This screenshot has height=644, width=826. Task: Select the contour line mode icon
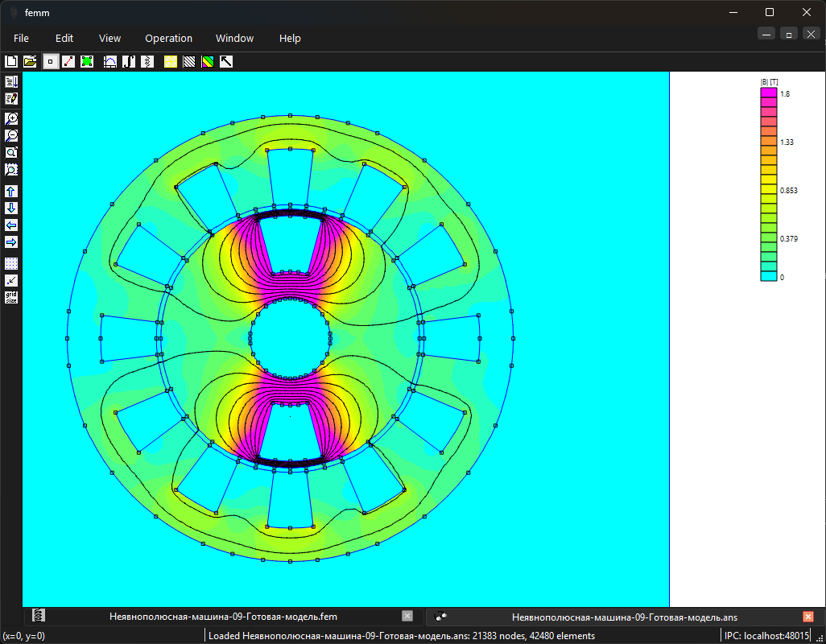(68, 62)
